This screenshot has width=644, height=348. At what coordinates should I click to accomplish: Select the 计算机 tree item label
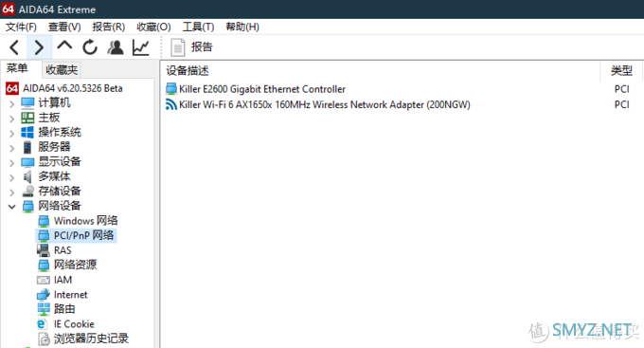pyautogui.click(x=54, y=102)
